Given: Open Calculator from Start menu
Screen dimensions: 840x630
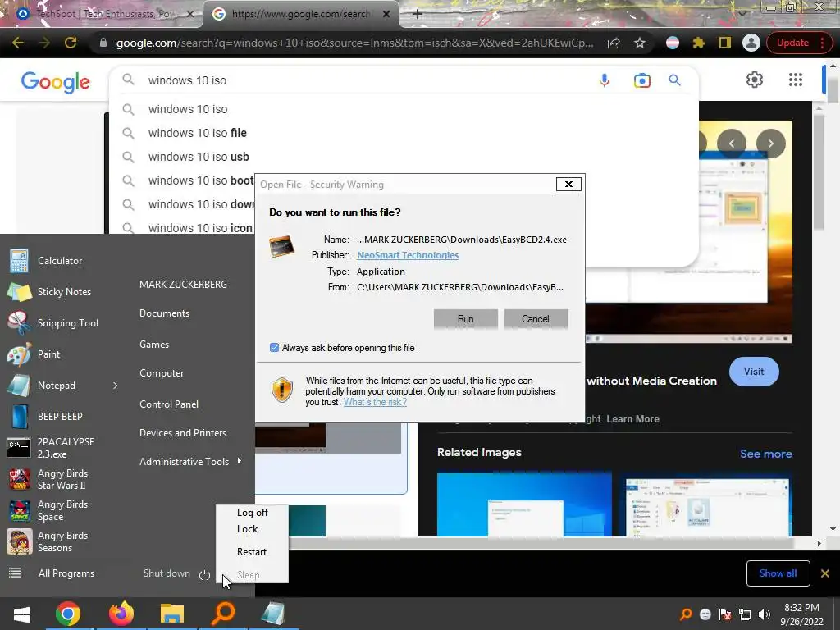Looking at the screenshot, I should tap(59, 261).
